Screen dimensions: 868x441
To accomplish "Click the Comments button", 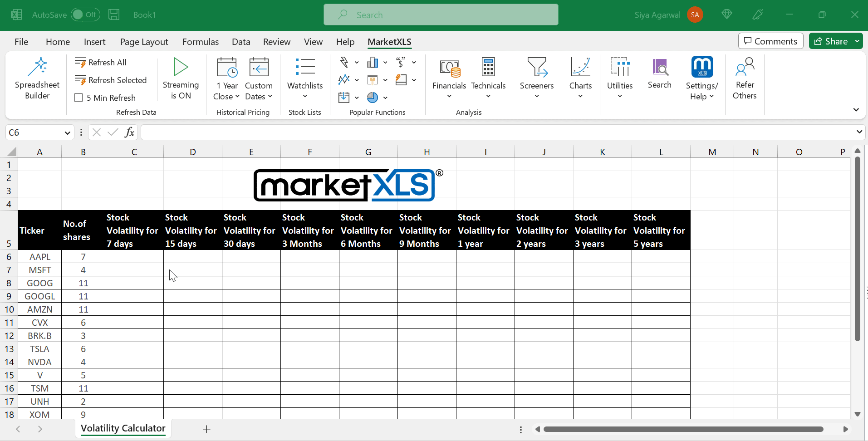I will coord(770,41).
